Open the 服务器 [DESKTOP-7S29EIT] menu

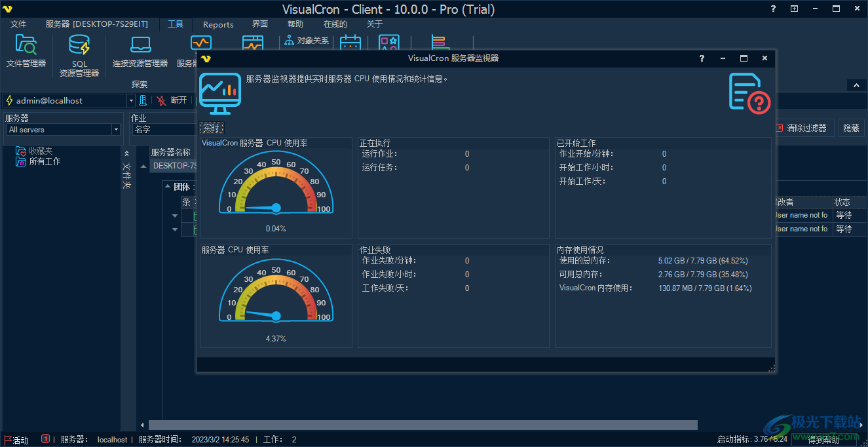pyautogui.click(x=96, y=24)
